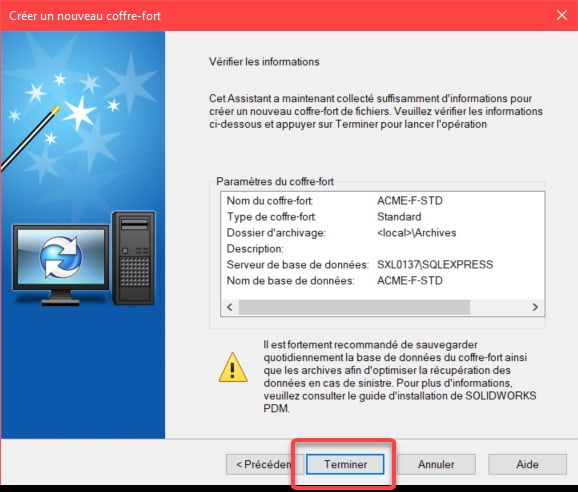Select the Serveur de base de données row
578x492 pixels.
pyautogui.click(x=382, y=265)
